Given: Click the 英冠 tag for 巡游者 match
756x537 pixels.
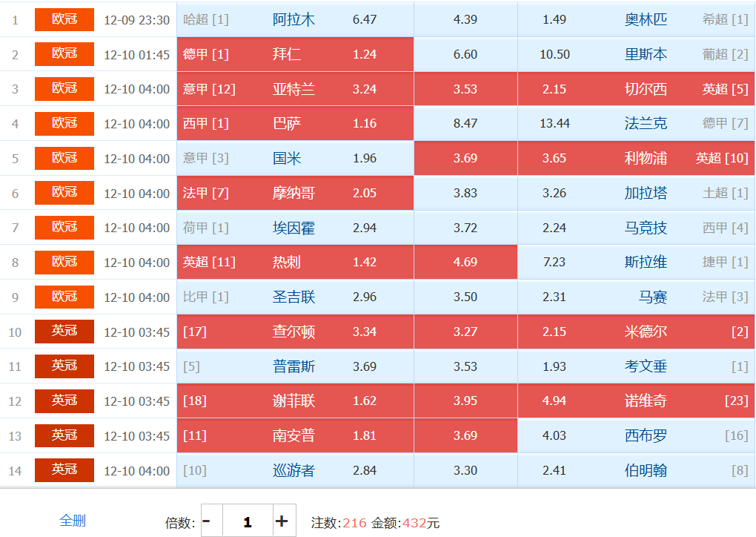Looking at the screenshot, I should (64, 470).
